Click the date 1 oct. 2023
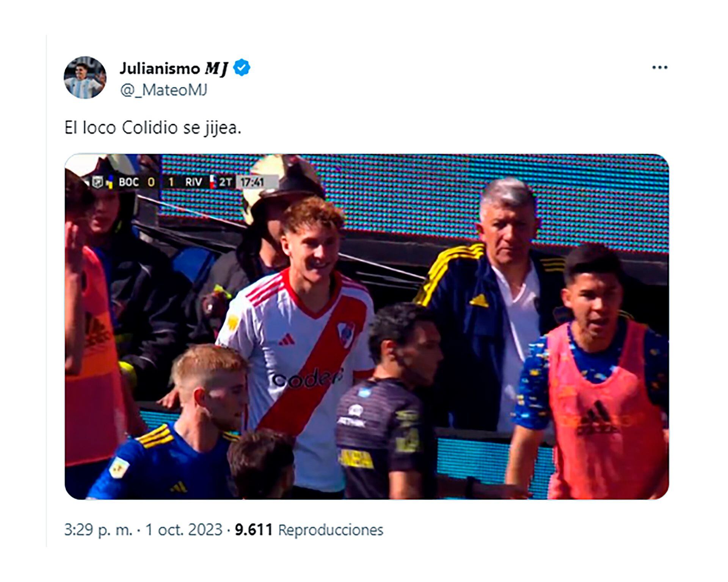The width and height of the screenshot is (728, 582). pos(184,530)
